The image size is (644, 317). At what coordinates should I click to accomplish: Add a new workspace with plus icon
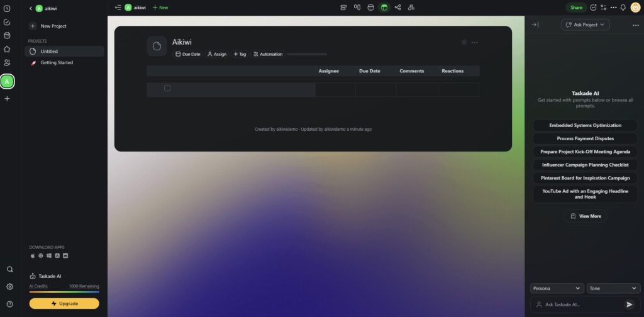7,99
